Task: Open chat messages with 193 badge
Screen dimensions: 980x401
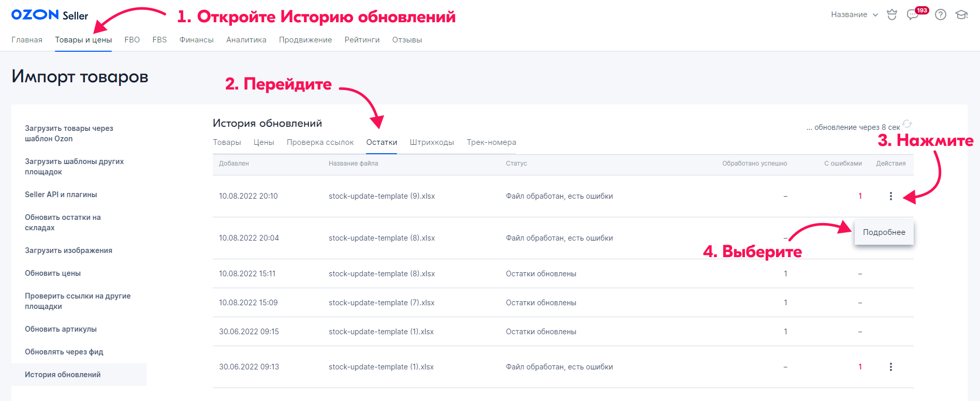Action: tap(913, 14)
